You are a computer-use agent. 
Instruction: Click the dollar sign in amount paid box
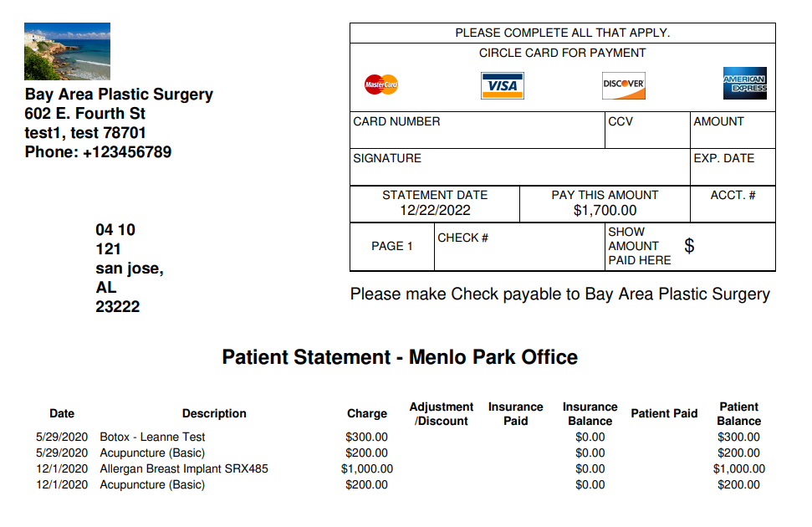tap(689, 245)
